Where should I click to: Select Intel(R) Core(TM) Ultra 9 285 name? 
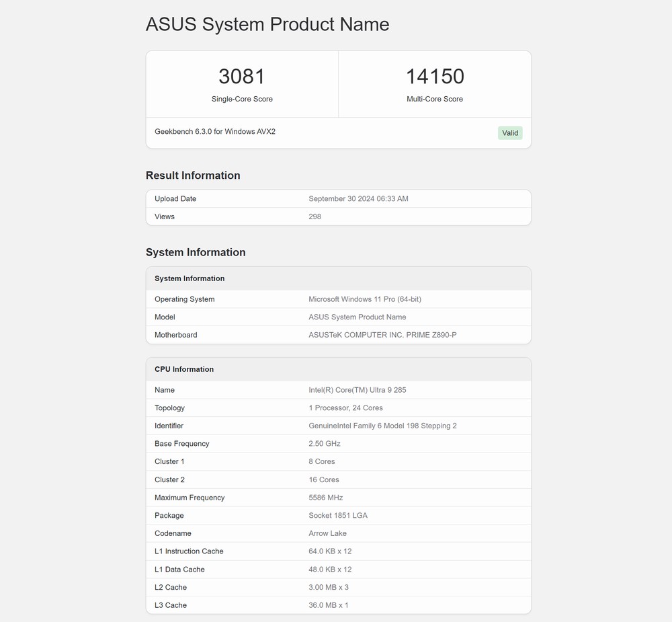point(358,390)
